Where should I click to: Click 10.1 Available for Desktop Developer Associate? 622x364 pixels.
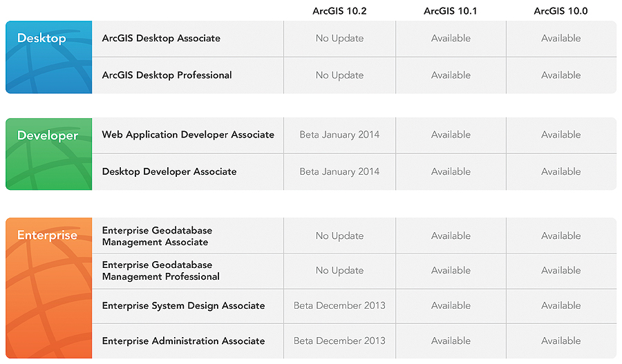tap(451, 172)
